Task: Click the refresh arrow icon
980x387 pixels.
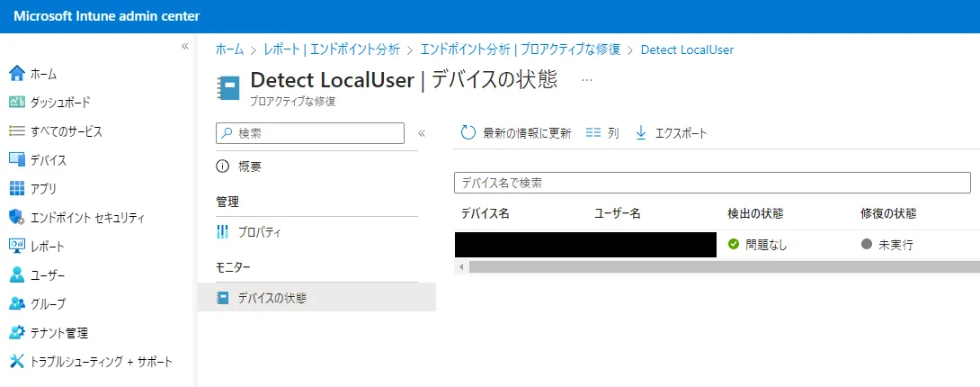Action: (468, 132)
